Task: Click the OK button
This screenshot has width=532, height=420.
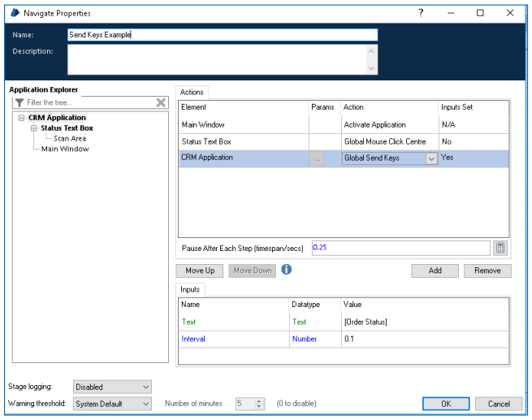Action: [446, 404]
